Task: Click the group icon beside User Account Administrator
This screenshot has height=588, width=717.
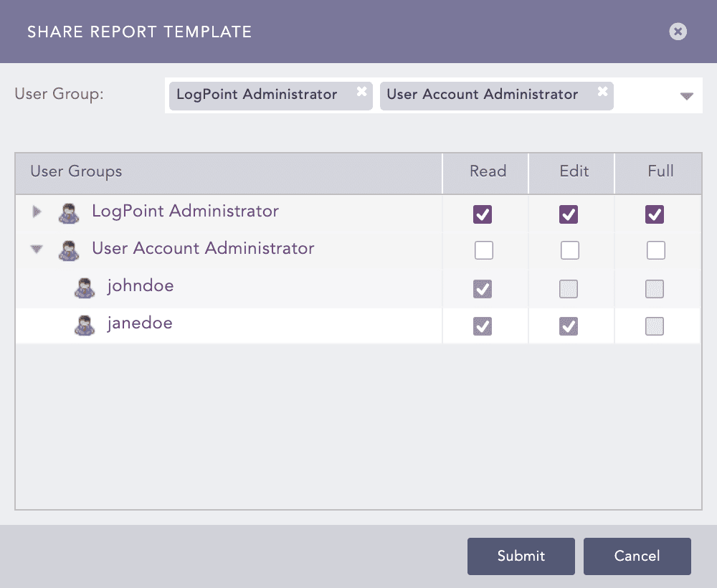Action: pyautogui.click(x=69, y=249)
